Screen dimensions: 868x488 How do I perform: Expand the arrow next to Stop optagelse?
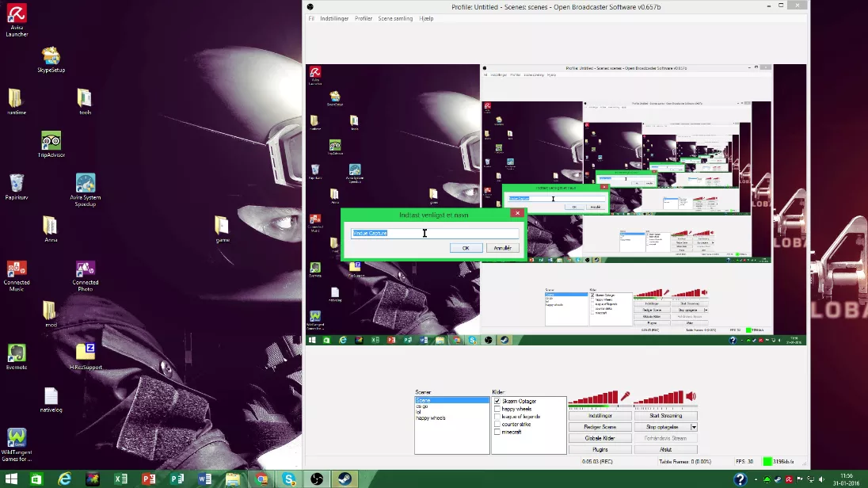point(694,427)
